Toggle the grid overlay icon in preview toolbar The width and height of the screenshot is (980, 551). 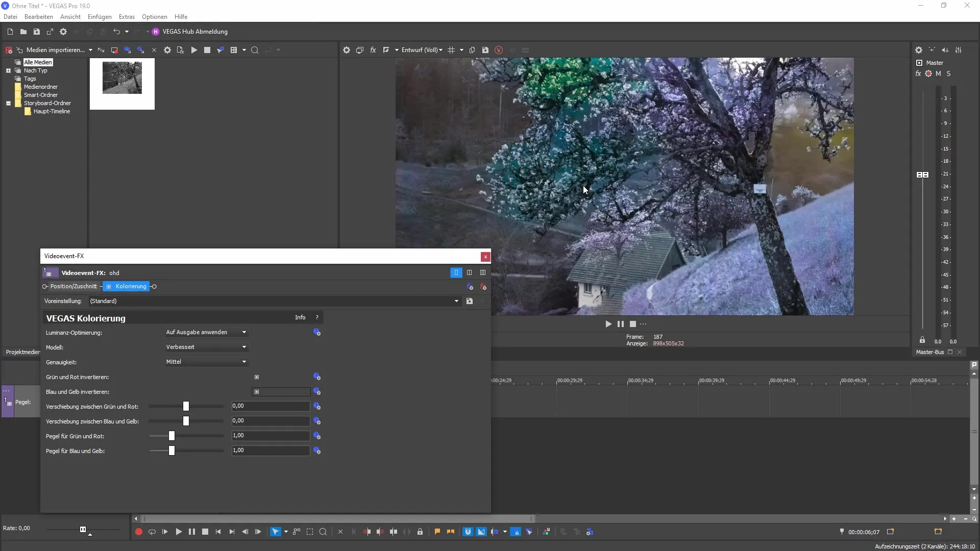pyautogui.click(x=451, y=50)
